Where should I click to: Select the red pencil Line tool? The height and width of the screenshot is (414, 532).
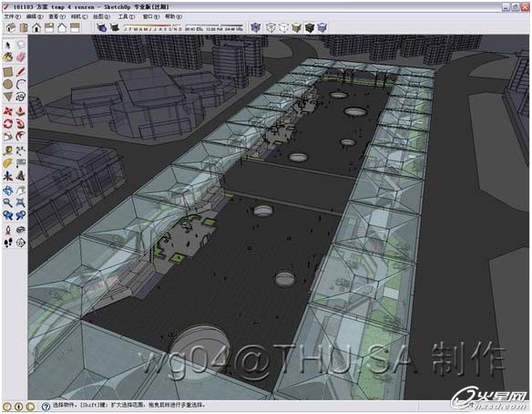pyautogui.click(x=21, y=72)
